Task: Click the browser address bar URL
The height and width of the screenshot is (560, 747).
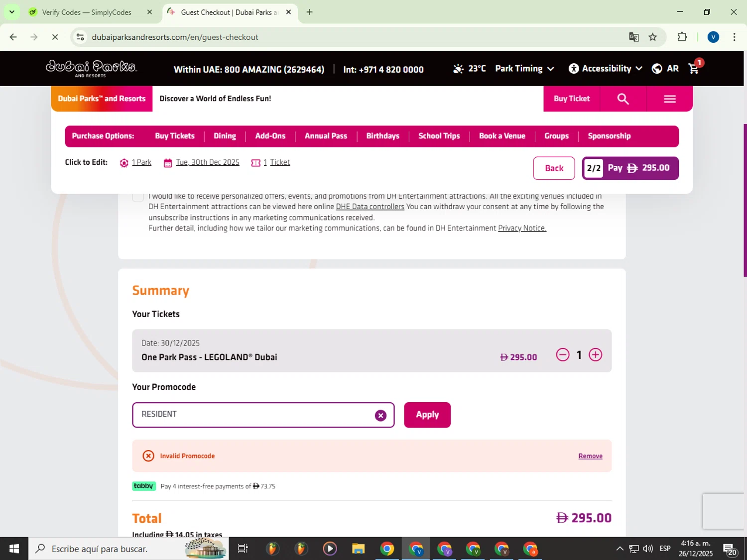Action: (x=175, y=37)
